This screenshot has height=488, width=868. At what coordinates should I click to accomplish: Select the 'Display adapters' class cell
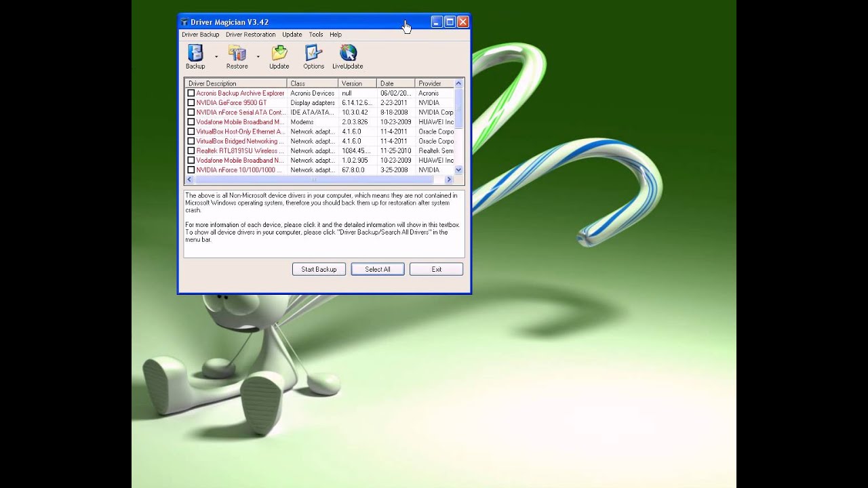point(313,103)
